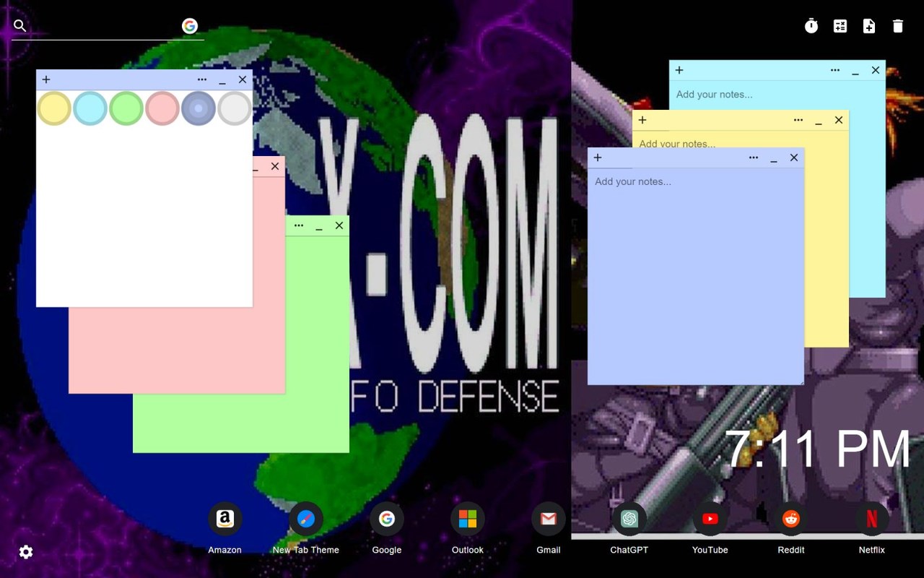The height and width of the screenshot is (578, 924).
Task: Click the trash icon to delete notes
Action: click(x=898, y=26)
